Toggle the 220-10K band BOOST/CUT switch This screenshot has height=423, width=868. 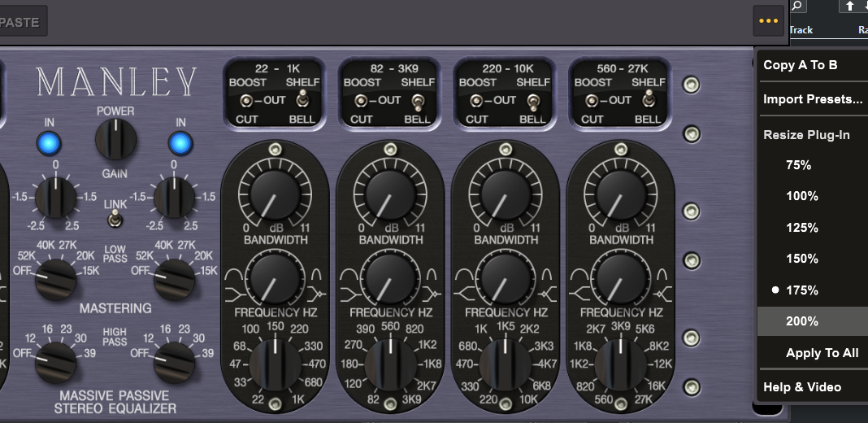(476, 101)
